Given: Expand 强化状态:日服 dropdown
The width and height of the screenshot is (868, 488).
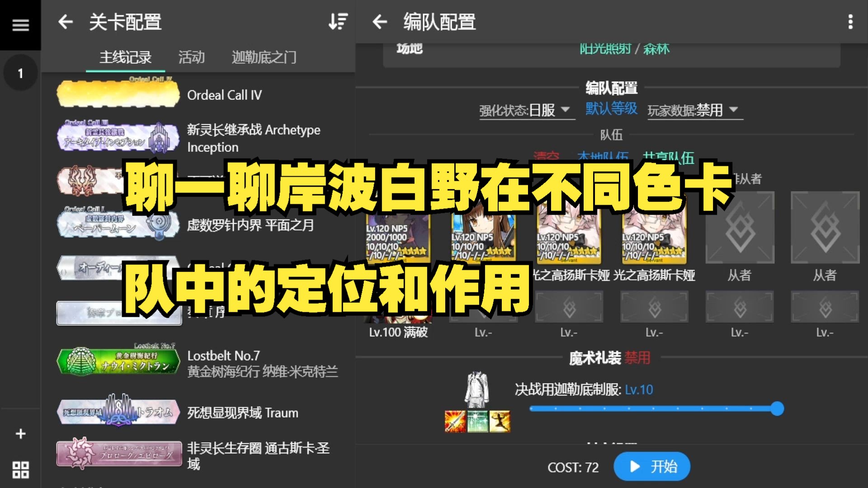Looking at the screenshot, I should point(527,110).
